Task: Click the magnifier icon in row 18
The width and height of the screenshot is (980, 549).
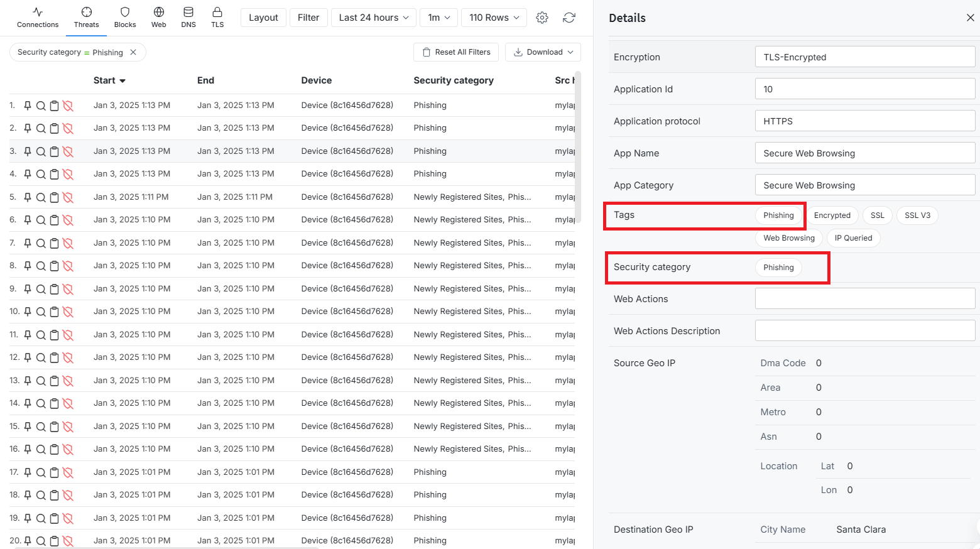Action: pyautogui.click(x=41, y=495)
